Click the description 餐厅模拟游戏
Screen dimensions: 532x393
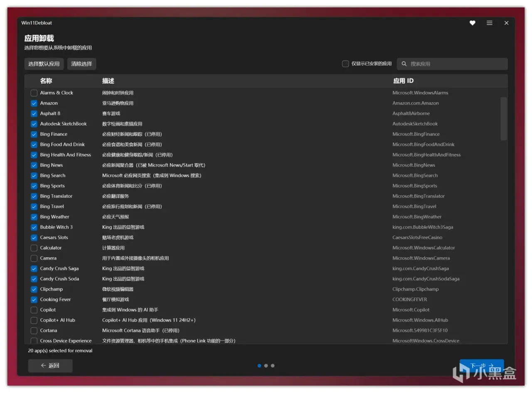click(116, 300)
